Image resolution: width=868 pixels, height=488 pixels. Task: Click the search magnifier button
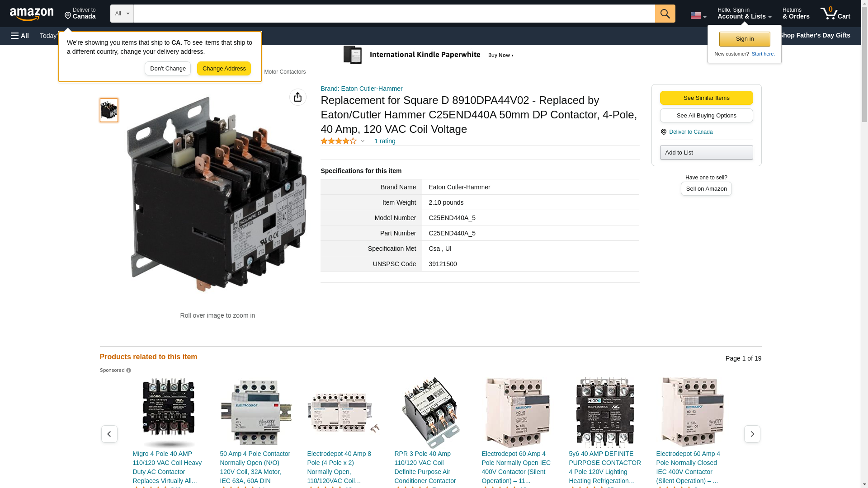pos(665,14)
